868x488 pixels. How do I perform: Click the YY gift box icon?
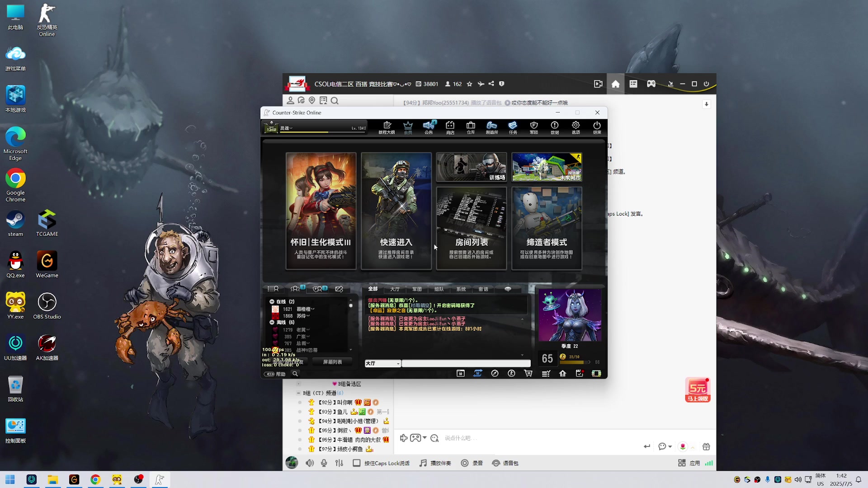coord(706,446)
